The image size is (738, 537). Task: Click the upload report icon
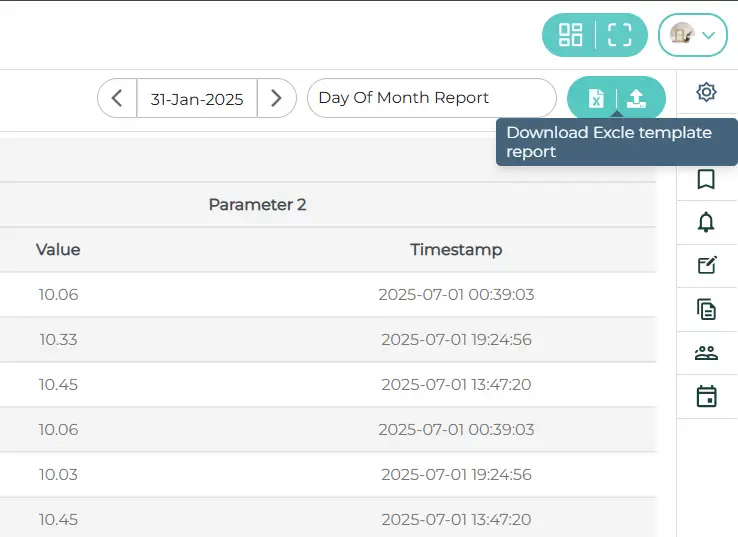[637, 98]
